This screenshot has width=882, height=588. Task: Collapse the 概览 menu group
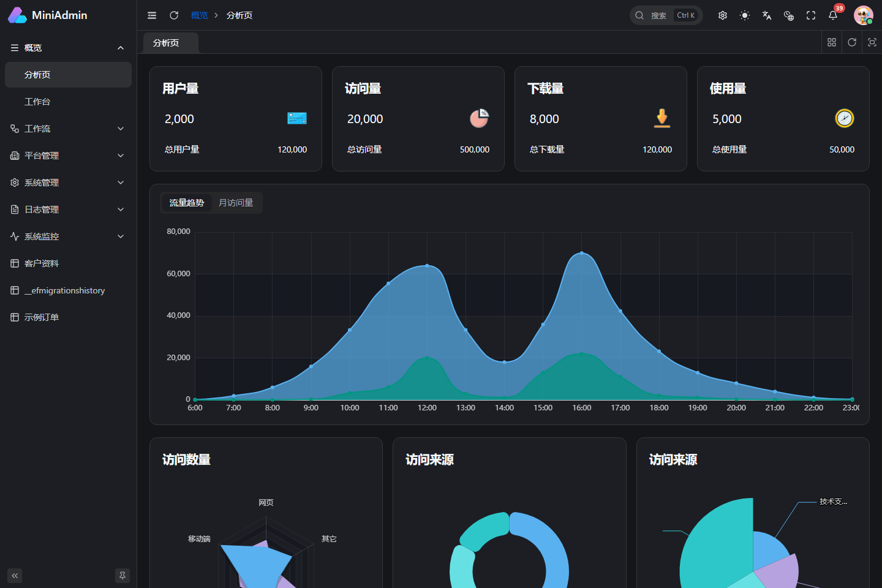pyautogui.click(x=68, y=48)
